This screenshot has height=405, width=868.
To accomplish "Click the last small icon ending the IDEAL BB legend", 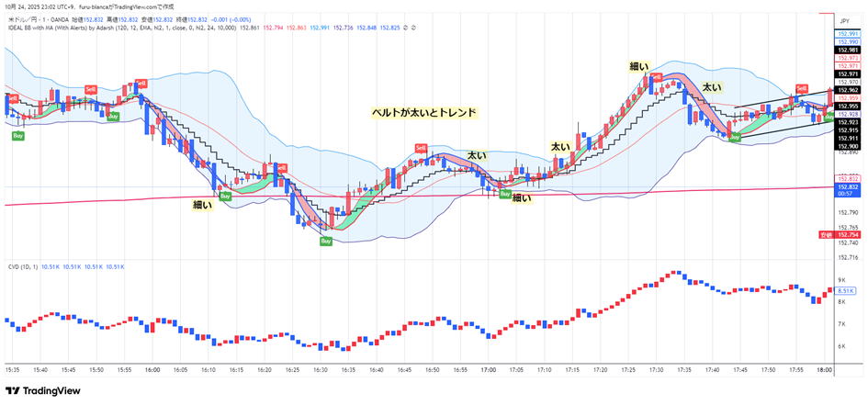I will coord(414,28).
